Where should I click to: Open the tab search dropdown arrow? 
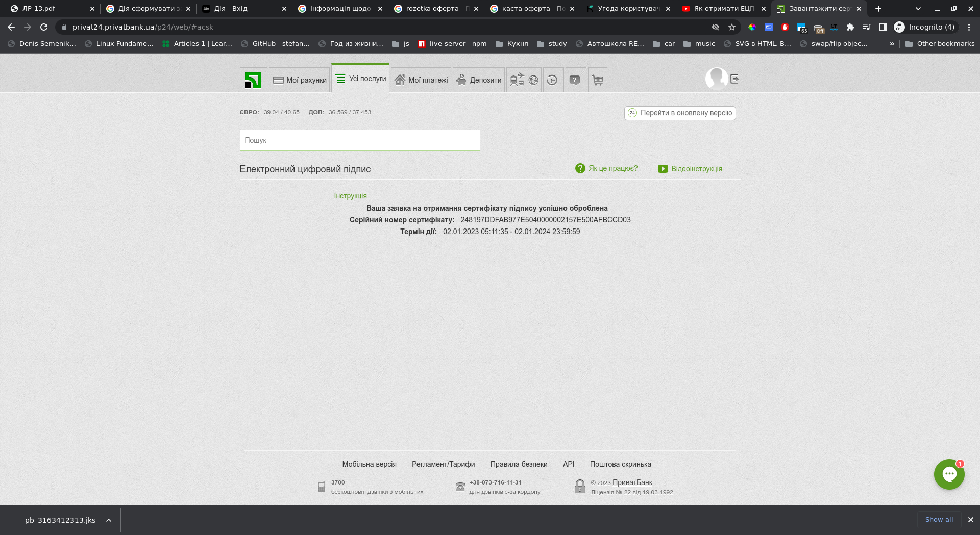918,9
